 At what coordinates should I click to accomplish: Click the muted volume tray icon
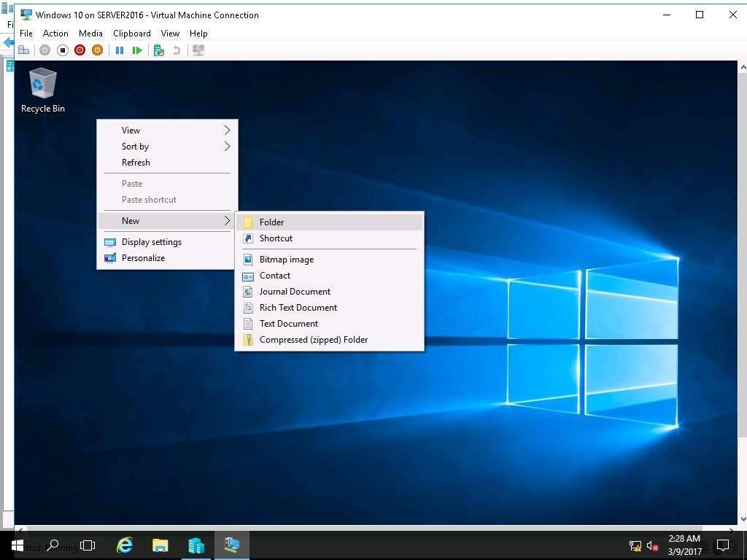tap(652, 545)
